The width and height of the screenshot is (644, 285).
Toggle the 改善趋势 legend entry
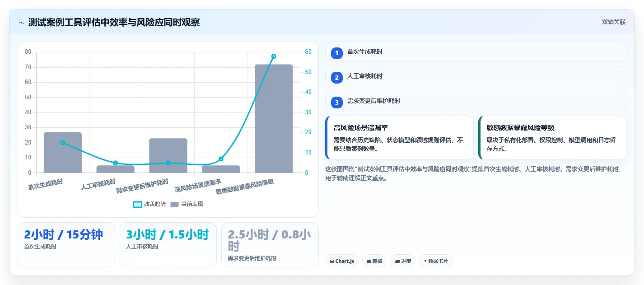[149, 204]
